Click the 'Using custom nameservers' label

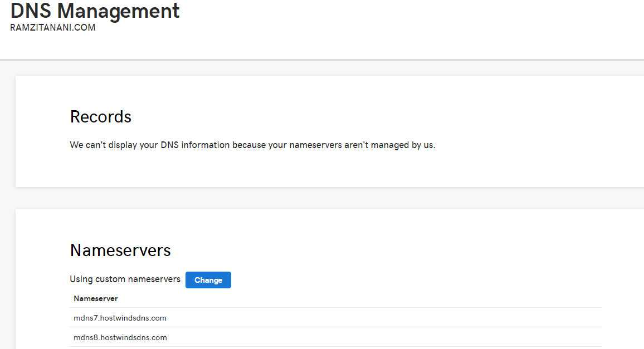point(125,279)
